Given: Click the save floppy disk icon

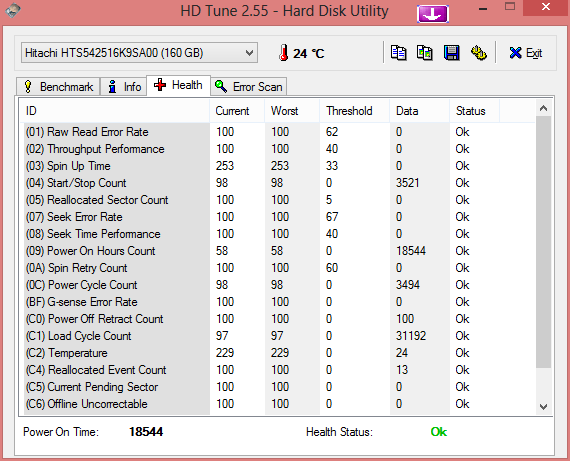Looking at the screenshot, I should coord(451,53).
